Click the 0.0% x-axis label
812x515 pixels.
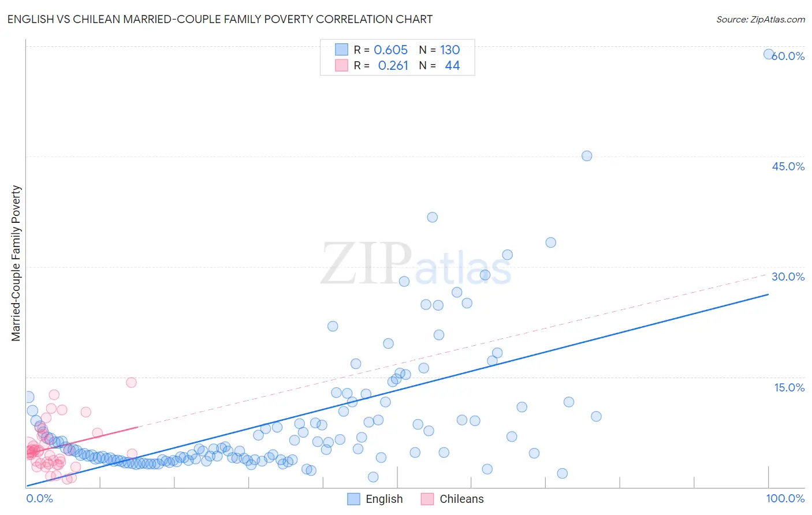point(40,498)
